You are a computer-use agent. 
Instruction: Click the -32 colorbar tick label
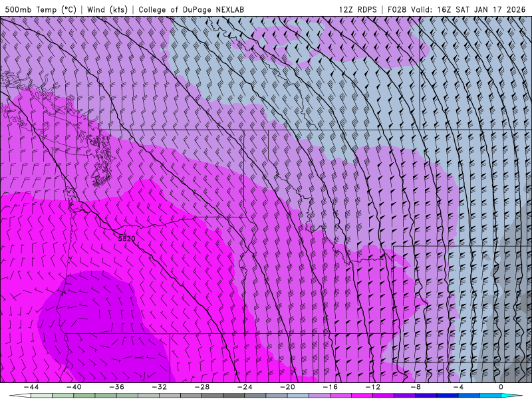click(159, 387)
